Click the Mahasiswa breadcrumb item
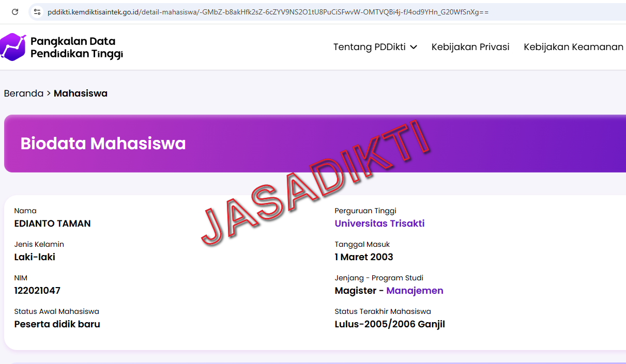 click(x=81, y=93)
